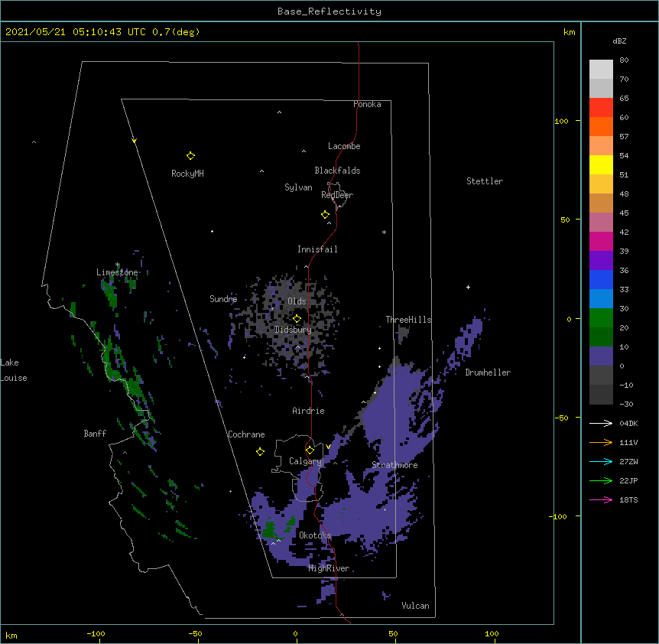Click the yellow diamond marker below Cochrane
Screen dimensions: 659x644
260,452
